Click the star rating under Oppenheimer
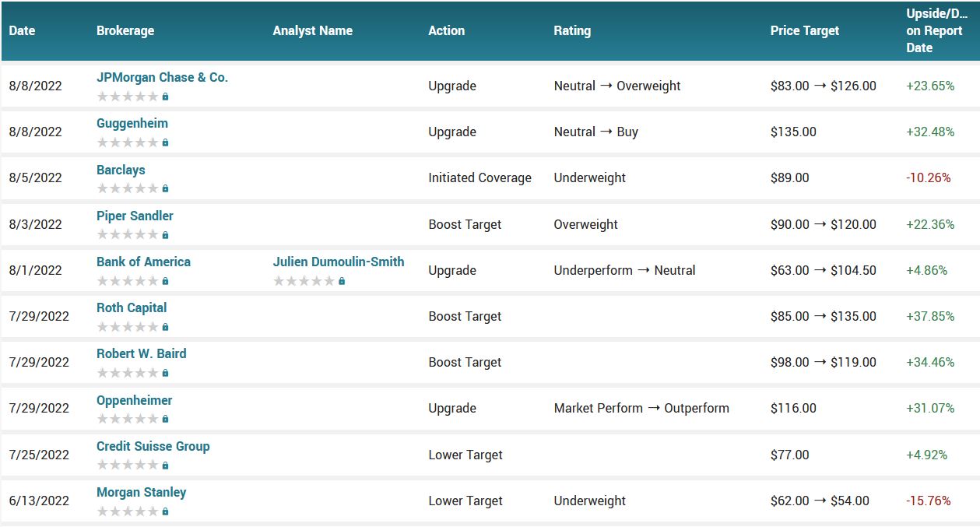 128,420
